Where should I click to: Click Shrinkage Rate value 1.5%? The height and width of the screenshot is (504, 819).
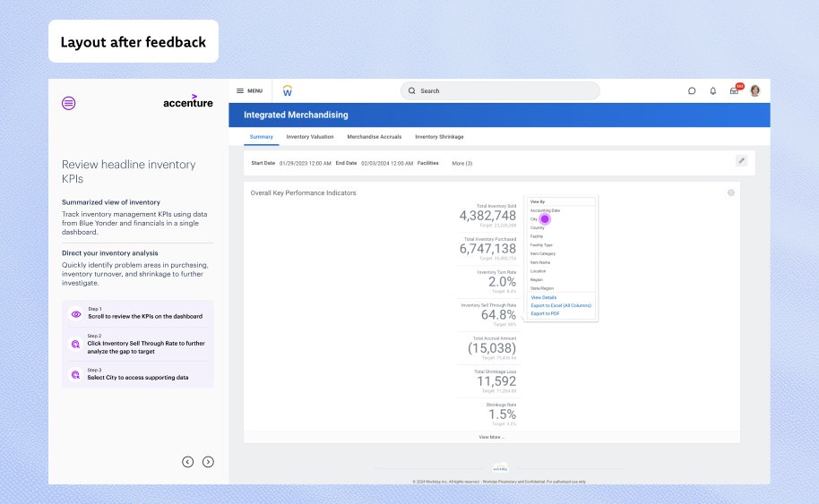click(x=502, y=414)
